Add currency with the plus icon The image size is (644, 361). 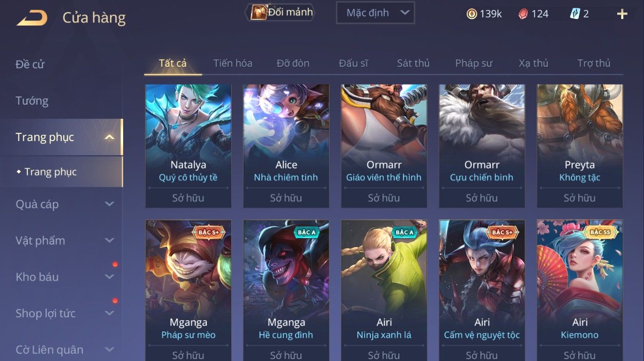click(622, 14)
